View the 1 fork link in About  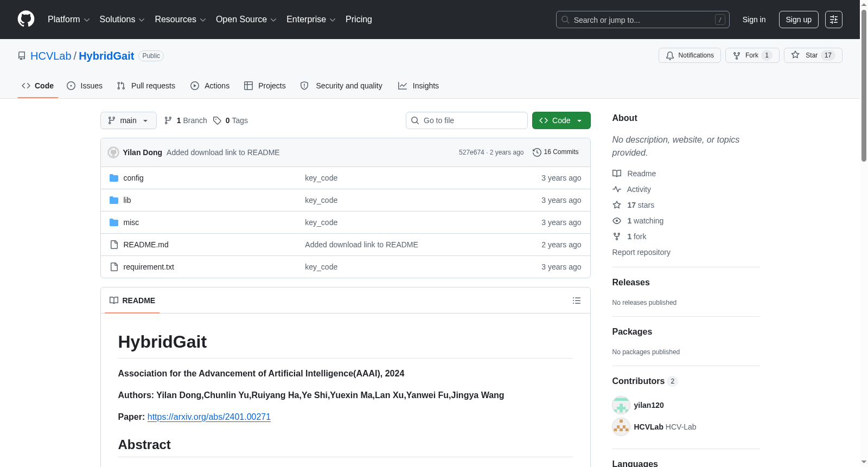[x=629, y=236]
